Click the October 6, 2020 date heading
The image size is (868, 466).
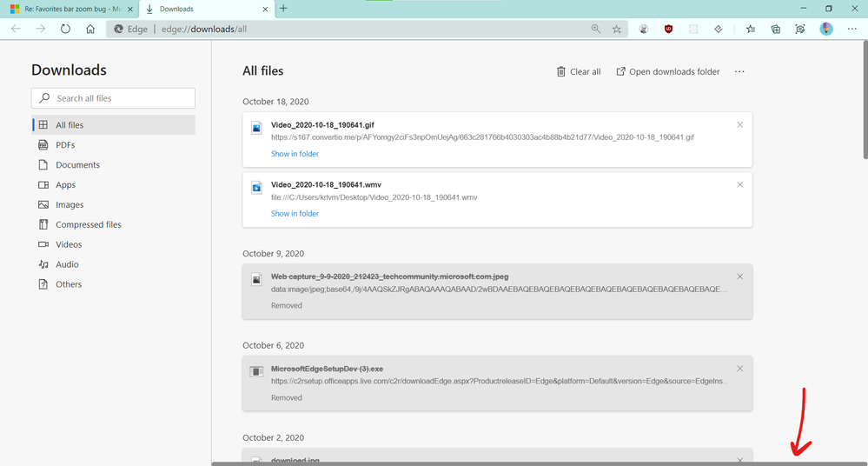(x=273, y=345)
